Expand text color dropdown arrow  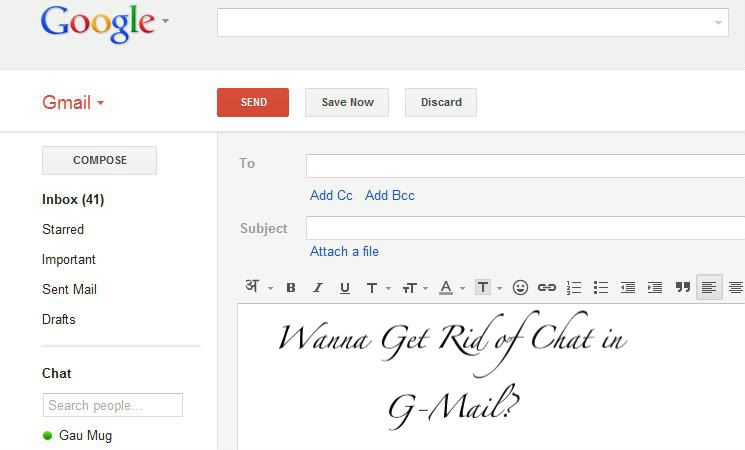[462, 288]
